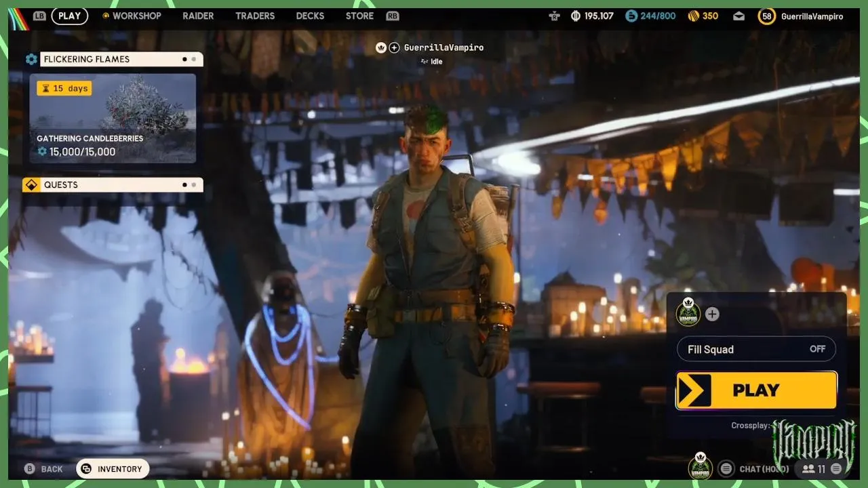Click the LB bumper prompt icon
The image size is (868, 488).
tap(40, 16)
